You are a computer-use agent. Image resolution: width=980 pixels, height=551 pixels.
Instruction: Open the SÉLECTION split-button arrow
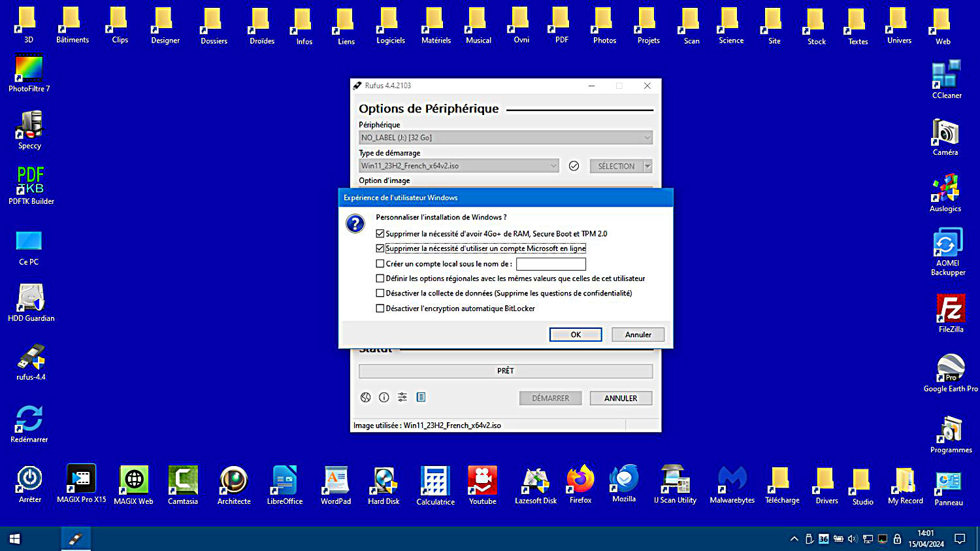click(x=647, y=166)
